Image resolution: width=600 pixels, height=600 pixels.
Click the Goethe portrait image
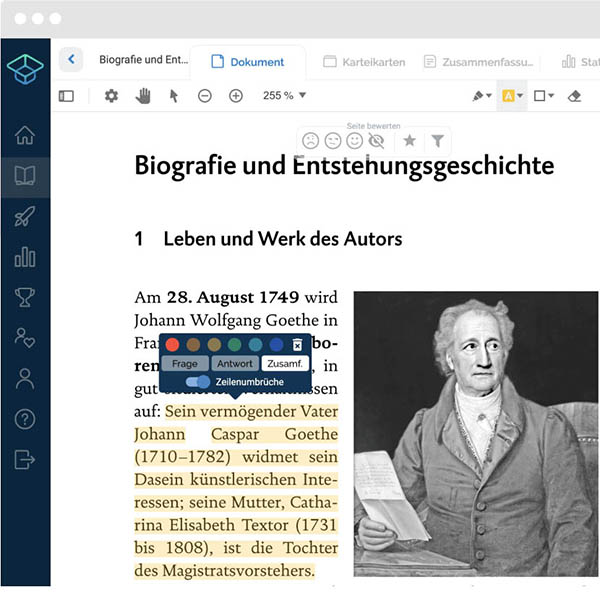point(476,434)
